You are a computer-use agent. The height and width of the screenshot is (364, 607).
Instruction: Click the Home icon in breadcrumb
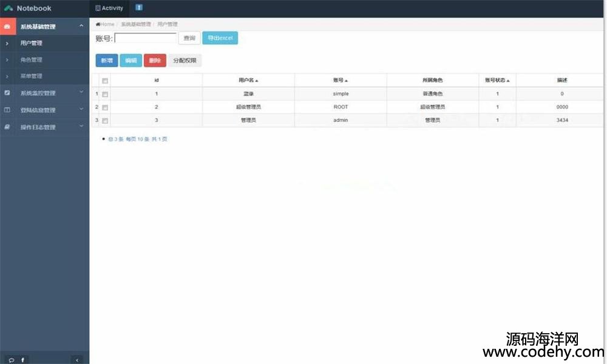pos(98,24)
